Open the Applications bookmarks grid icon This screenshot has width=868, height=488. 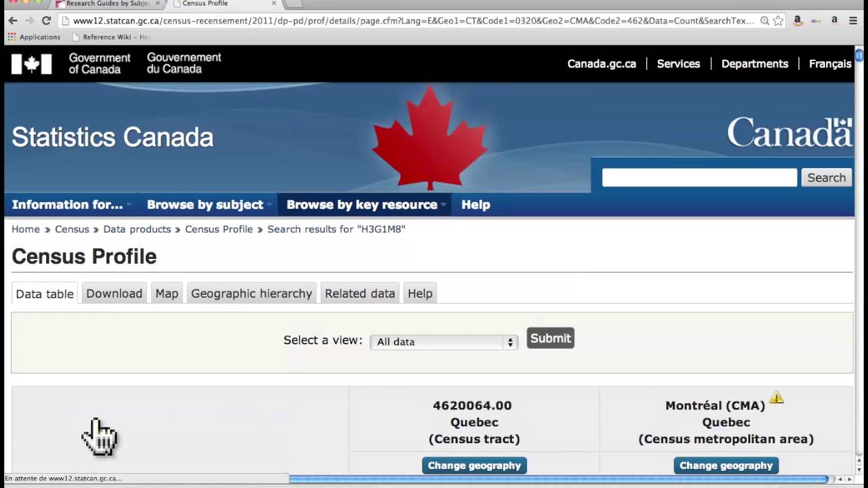[12, 37]
